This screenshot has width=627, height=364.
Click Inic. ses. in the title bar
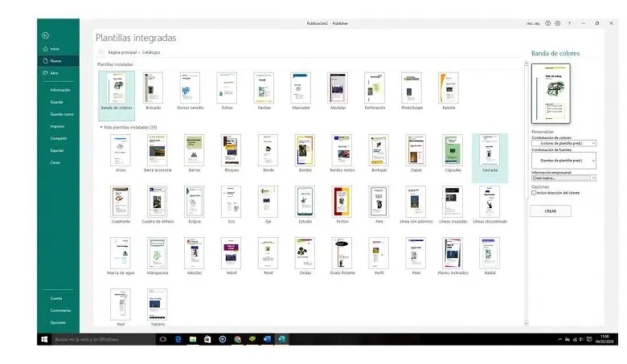coord(533,23)
